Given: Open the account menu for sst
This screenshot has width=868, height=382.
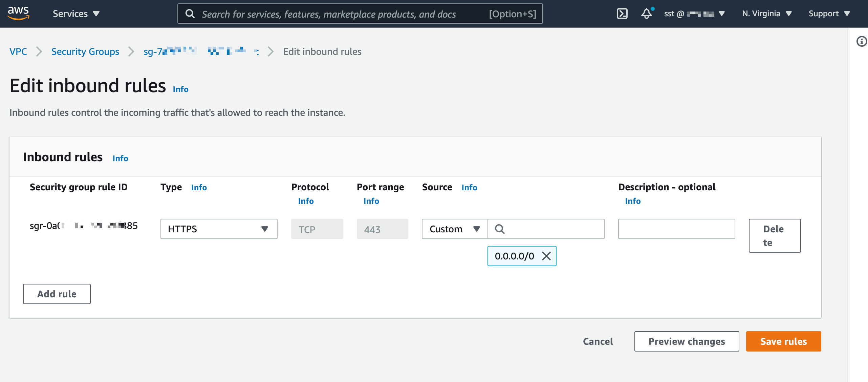Looking at the screenshot, I should point(695,14).
